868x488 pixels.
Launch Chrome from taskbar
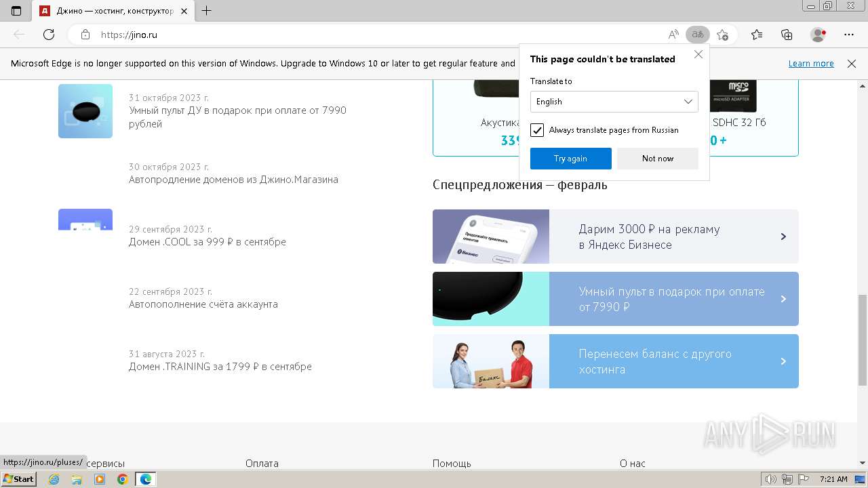[x=122, y=479]
